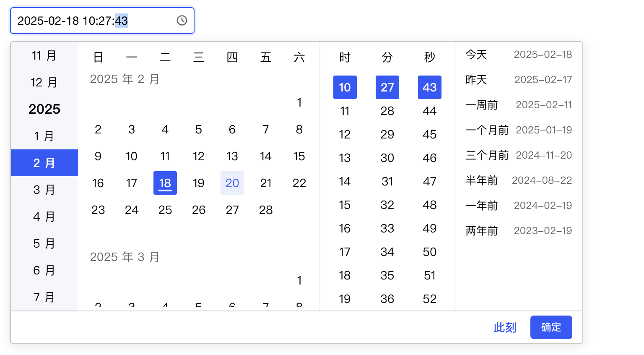Click the 2025 year label in month list
The height and width of the screenshot is (355, 644).
tap(44, 109)
